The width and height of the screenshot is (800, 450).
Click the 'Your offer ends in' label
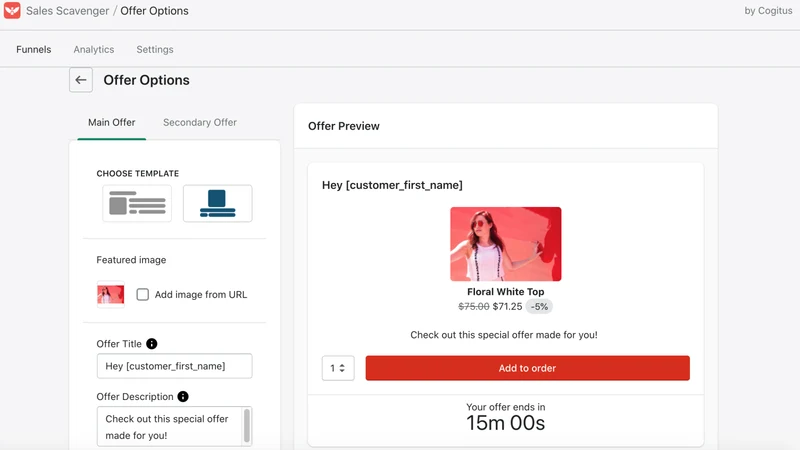506,407
